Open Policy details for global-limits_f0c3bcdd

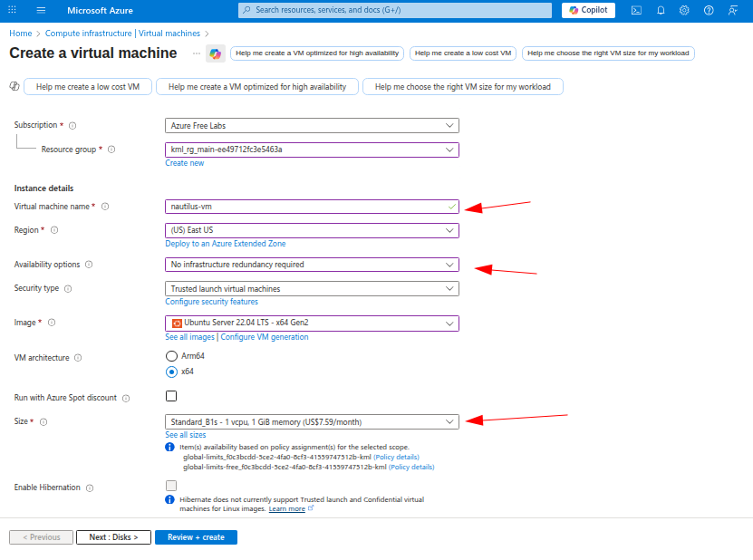pos(396,458)
